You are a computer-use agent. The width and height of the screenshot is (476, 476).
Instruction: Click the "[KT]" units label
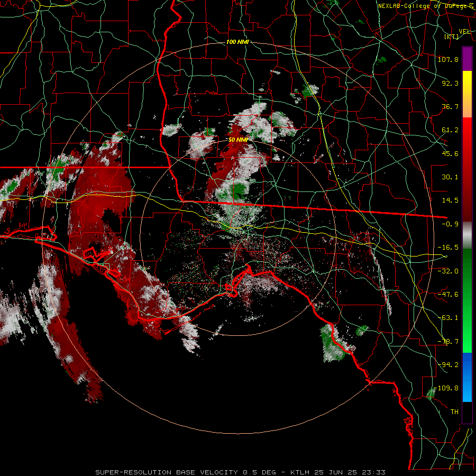pos(452,36)
